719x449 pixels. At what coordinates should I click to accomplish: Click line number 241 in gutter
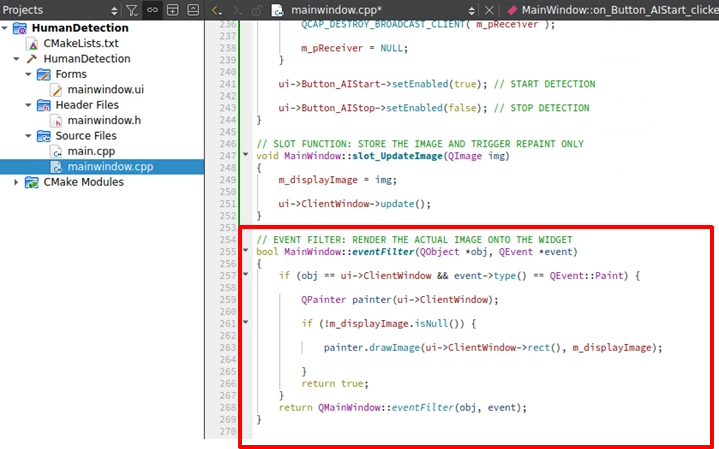pyautogui.click(x=228, y=84)
